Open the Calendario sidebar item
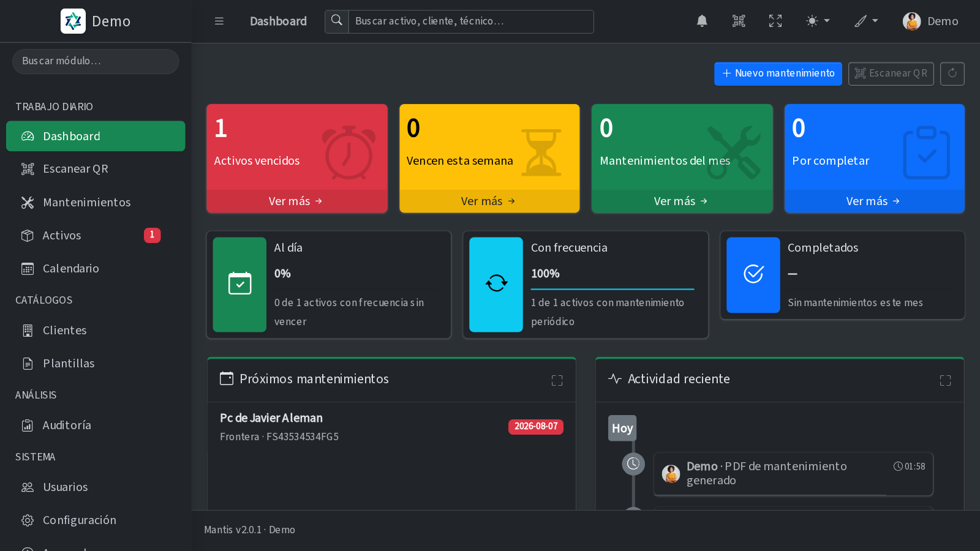The width and height of the screenshot is (980, 551). pyautogui.click(x=96, y=268)
